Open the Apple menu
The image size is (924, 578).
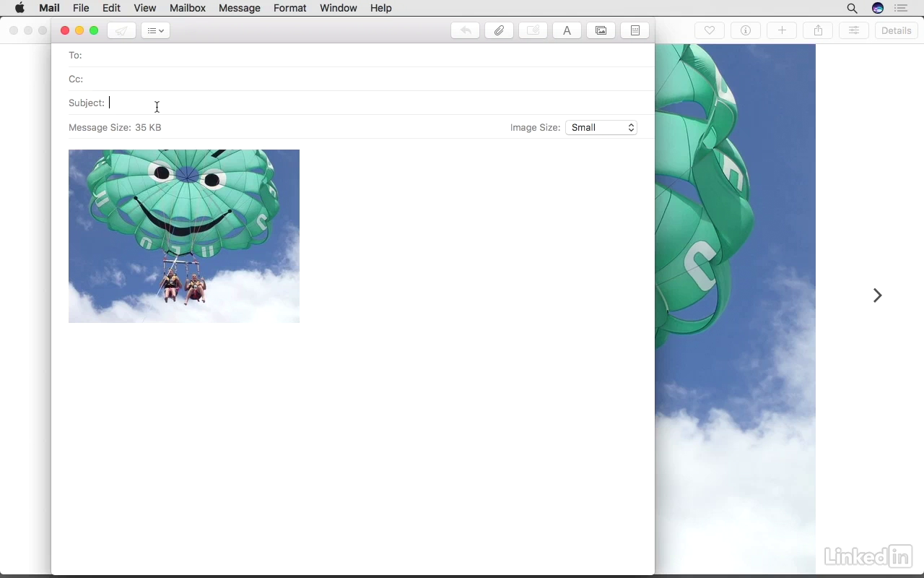tap(19, 8)
